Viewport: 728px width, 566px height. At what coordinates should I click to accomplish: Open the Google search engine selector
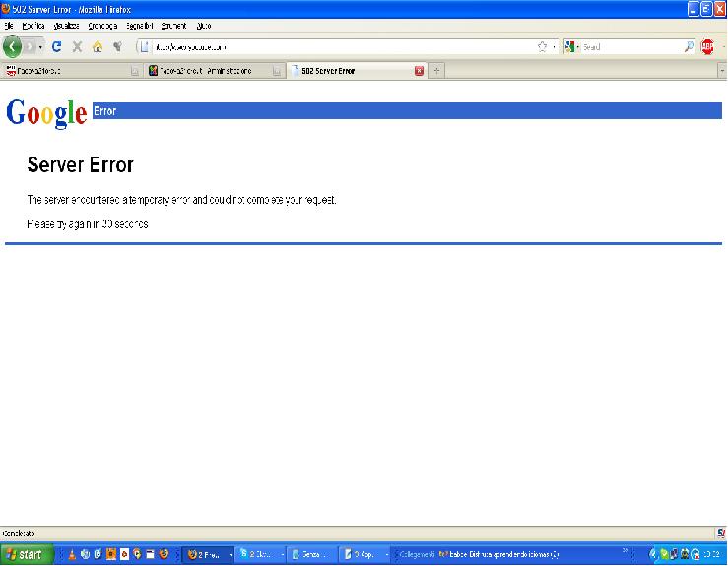[x=572, y=47]
